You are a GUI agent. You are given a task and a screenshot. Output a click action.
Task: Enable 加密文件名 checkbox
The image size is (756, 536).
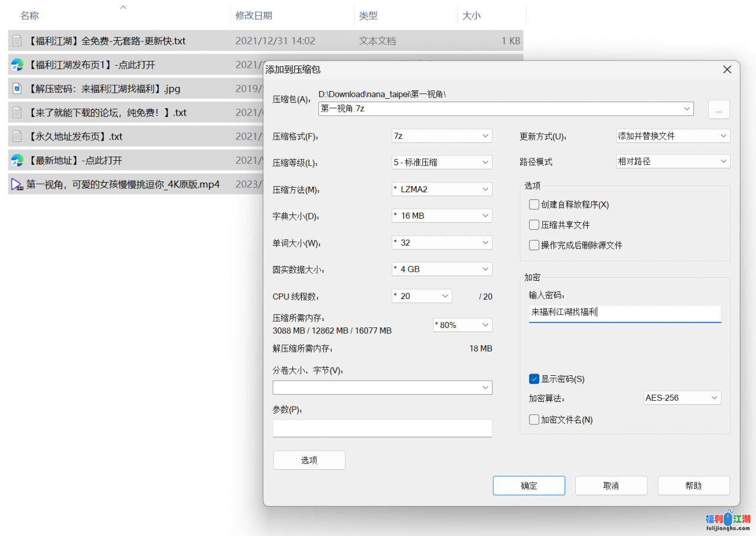[x=534, y=420]
